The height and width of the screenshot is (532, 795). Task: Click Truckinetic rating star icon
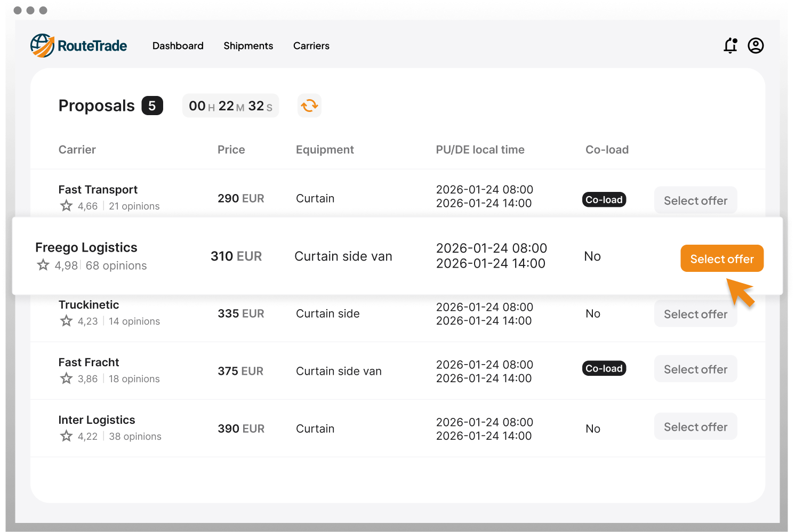(66, 321)
